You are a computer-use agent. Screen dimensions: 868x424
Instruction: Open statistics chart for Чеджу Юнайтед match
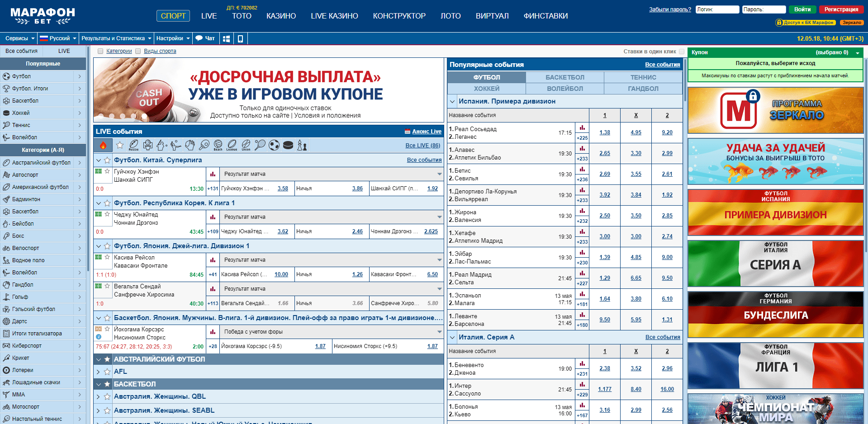pos(213,217)
